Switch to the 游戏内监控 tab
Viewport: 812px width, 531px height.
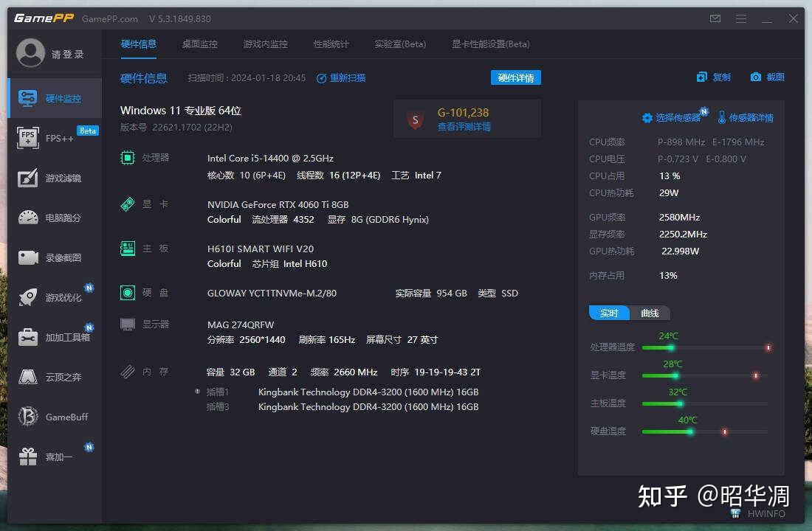(x=265, y=44)
